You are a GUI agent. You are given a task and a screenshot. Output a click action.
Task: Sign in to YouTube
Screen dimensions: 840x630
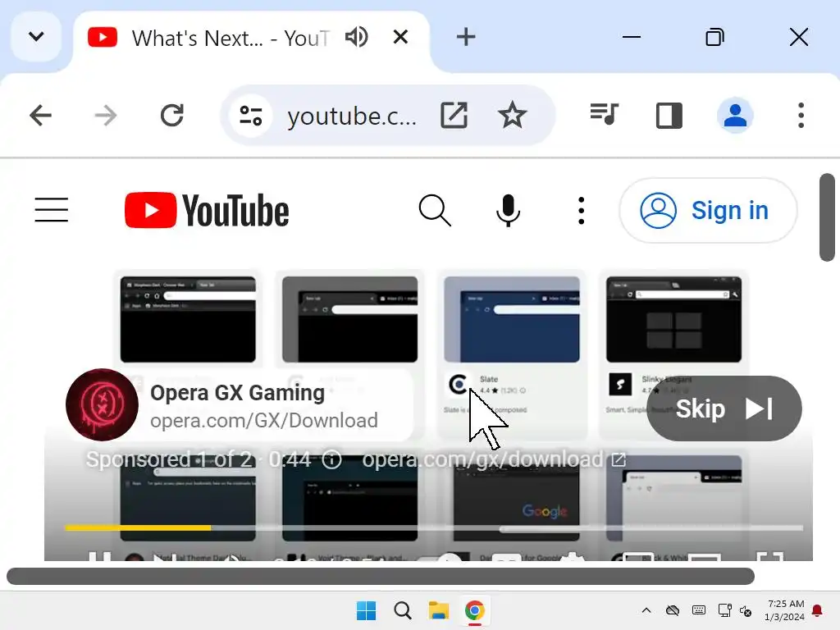tap(708, 211)
